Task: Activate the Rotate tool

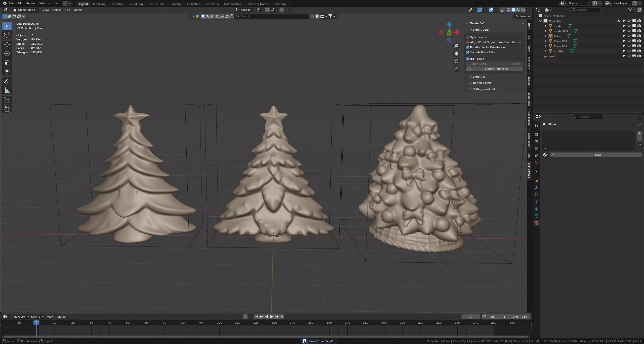Action: (x=7, y=54)
